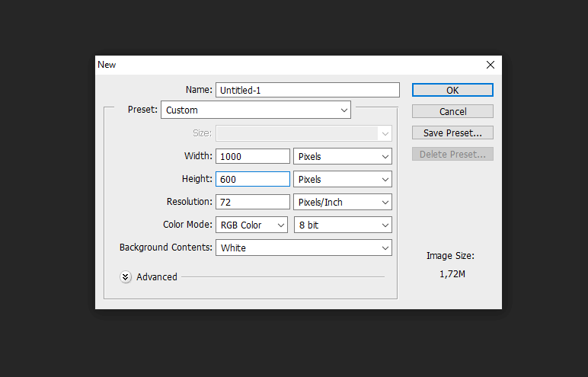
Task: Open the RGB Color mode dropdown
Action: tap(251, 225)
